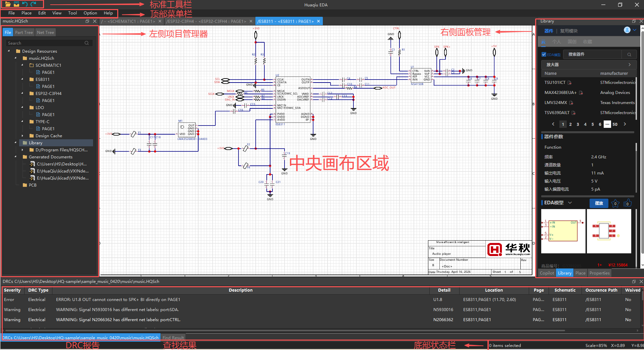Image resolution: width=644 pixels, height=350 pixels.
Task: Close the music.HQSch project panel
Action: click(95, 21)
